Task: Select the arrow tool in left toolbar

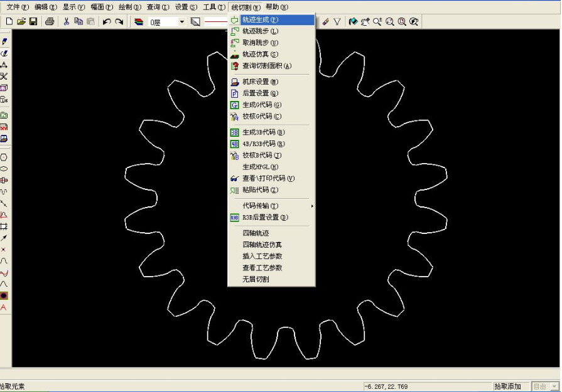Action: pyautogui.click(x=4, y=238)
